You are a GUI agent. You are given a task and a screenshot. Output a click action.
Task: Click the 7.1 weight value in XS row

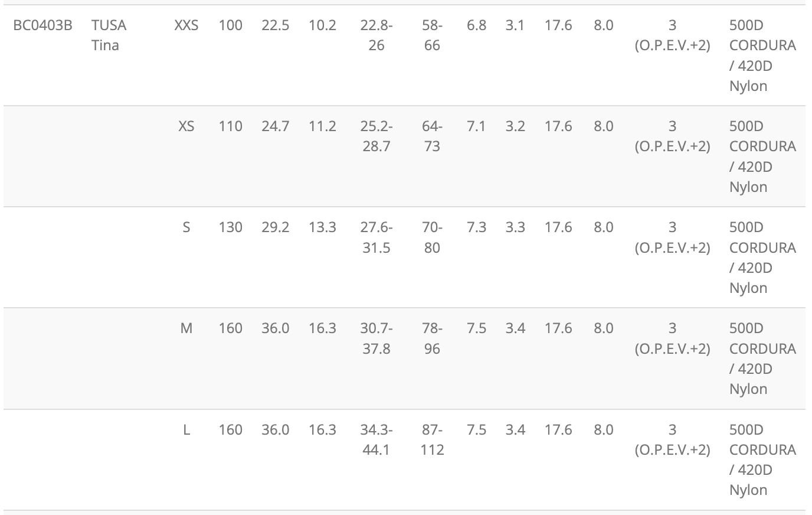pos(476,126)
